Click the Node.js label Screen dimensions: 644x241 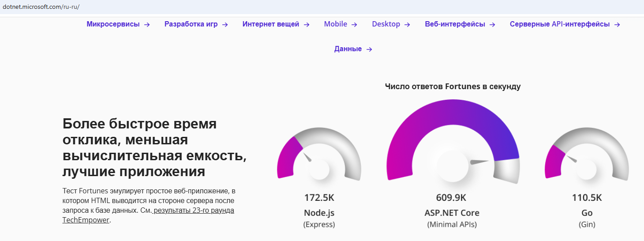[319, 213]
